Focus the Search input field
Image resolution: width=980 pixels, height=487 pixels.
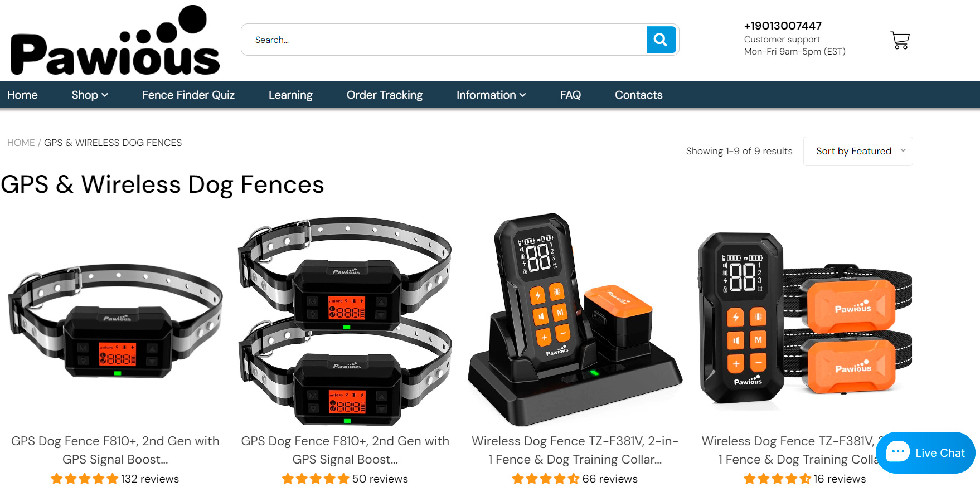point(444,40)
